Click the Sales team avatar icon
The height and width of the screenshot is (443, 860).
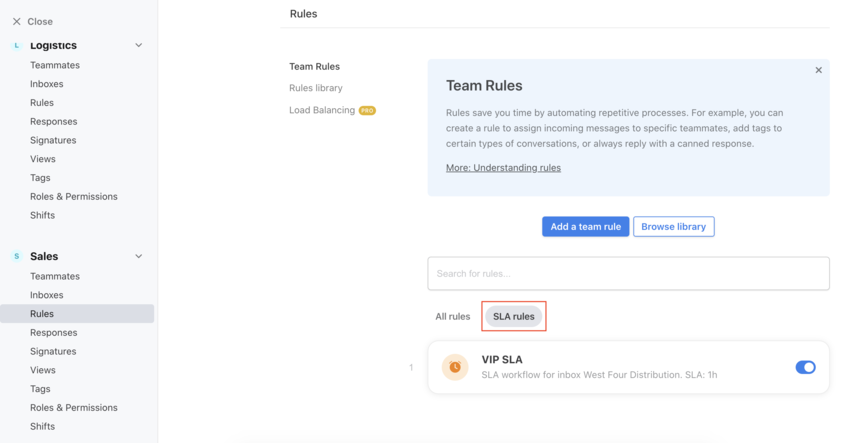tap(16, 256)
